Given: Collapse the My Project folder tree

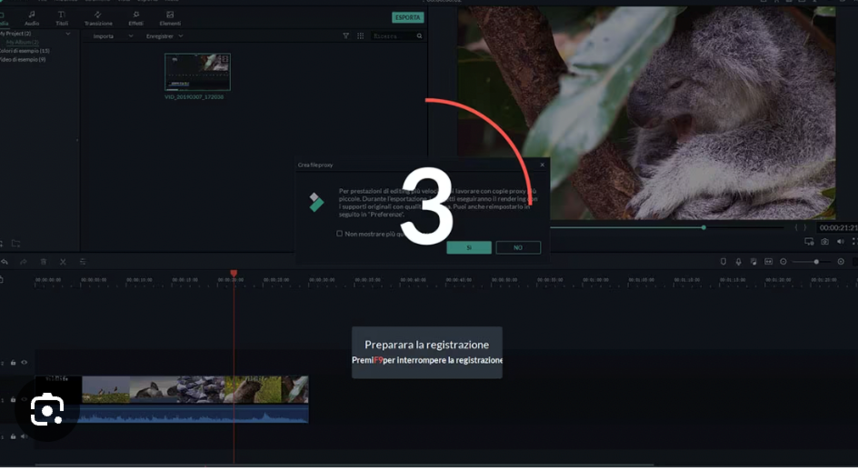Looking at the screenshot, I should pyautogui.click(x=68, y=33).
